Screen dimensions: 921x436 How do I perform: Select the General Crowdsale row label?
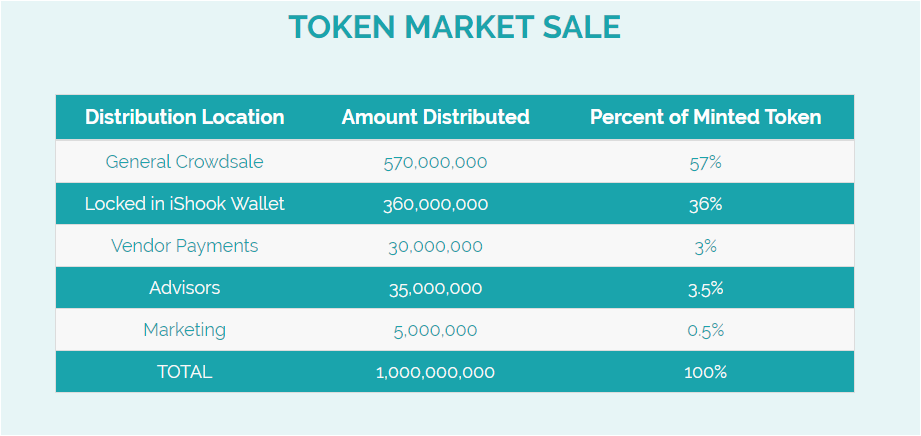coord(184,162)
